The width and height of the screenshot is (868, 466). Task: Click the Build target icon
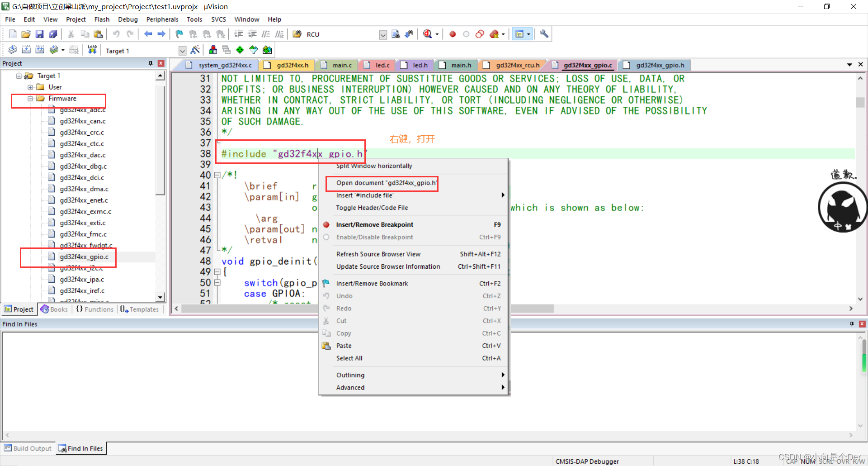(26, 50)
